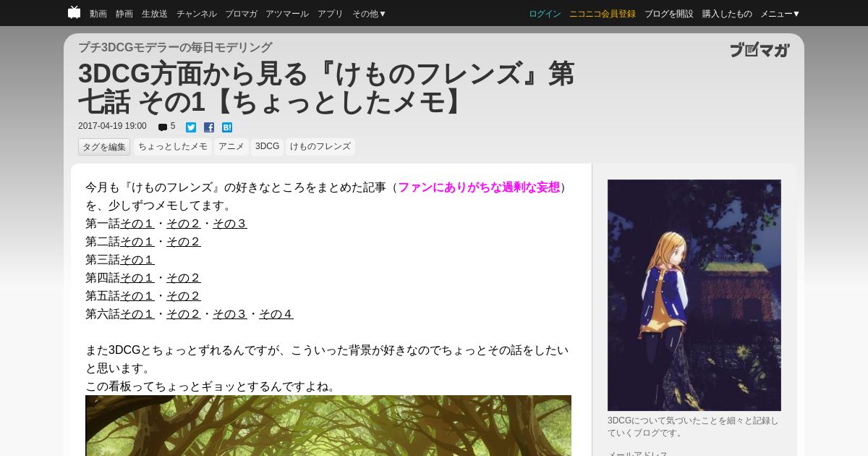Open 第四話 その１ link
The width and height of the screenshot is (868, 456).
pos(137,278)
